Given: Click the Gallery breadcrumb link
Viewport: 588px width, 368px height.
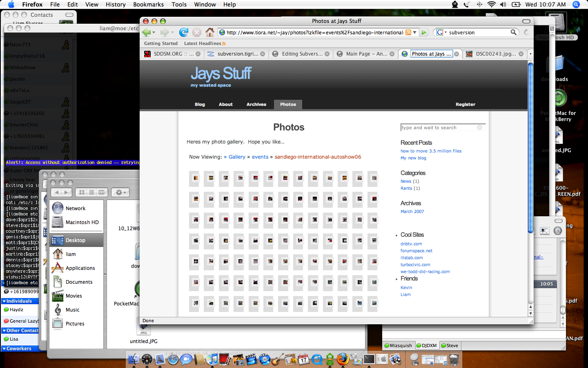Looking at the screenshot, I should click(237, 157).
